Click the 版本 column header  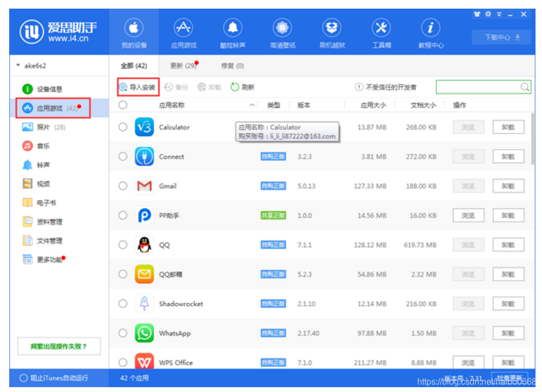(x=304, y=105)
